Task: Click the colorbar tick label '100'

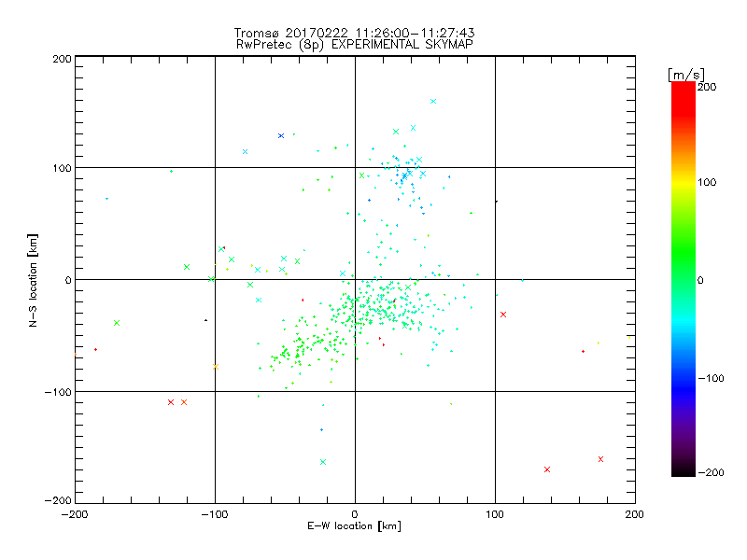Action: click(x=707, y=182)
